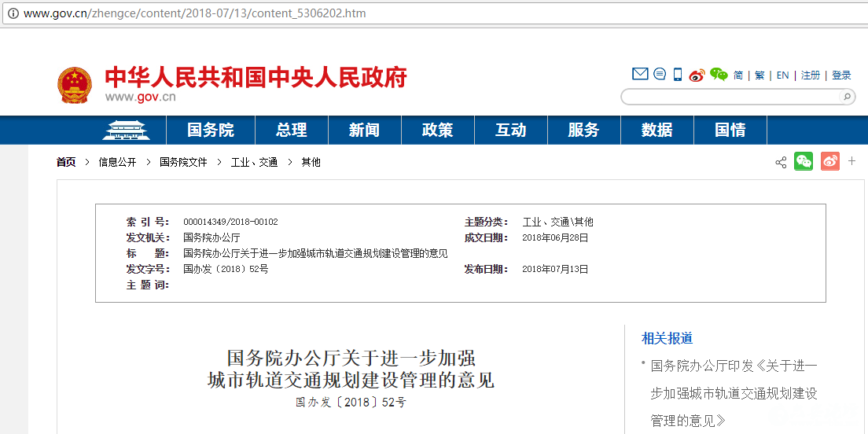Open the Weibo icon beside the phone icon

click(x=697, y=75)
